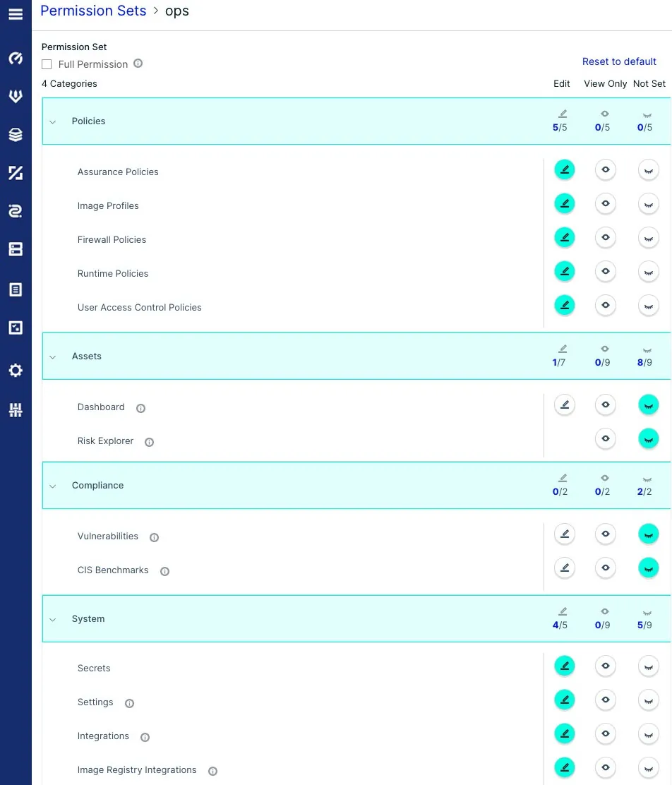Collapse the Assets category chevron

52,357
